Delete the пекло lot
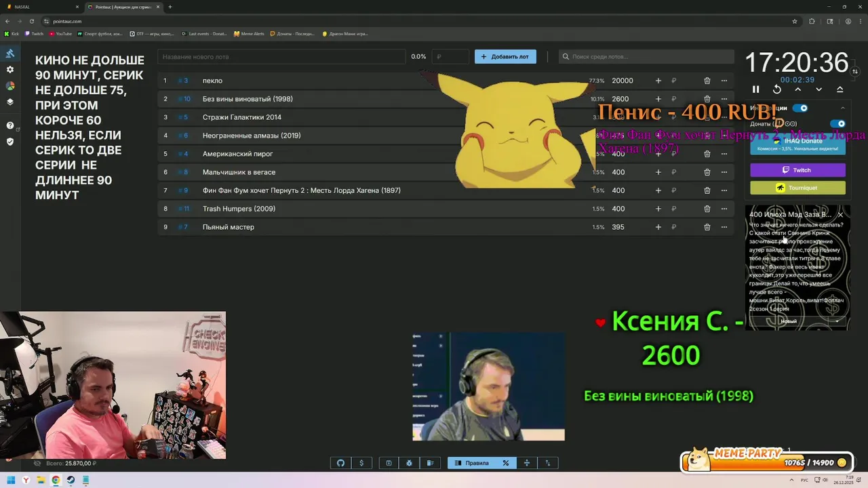Screen dimensions: 868x488 tap(707, 81)
